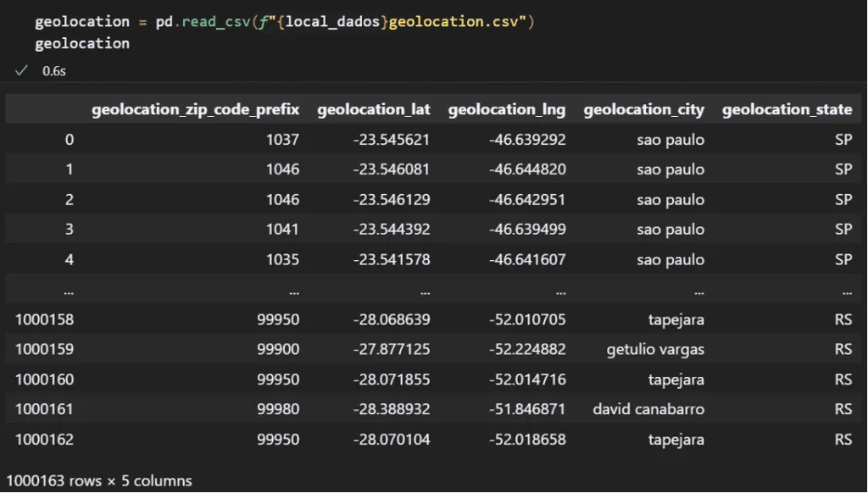Select the geolocation_lat column header
Image resolution: width=868 pixels, height=493 pixels.
tap(374, 109)
